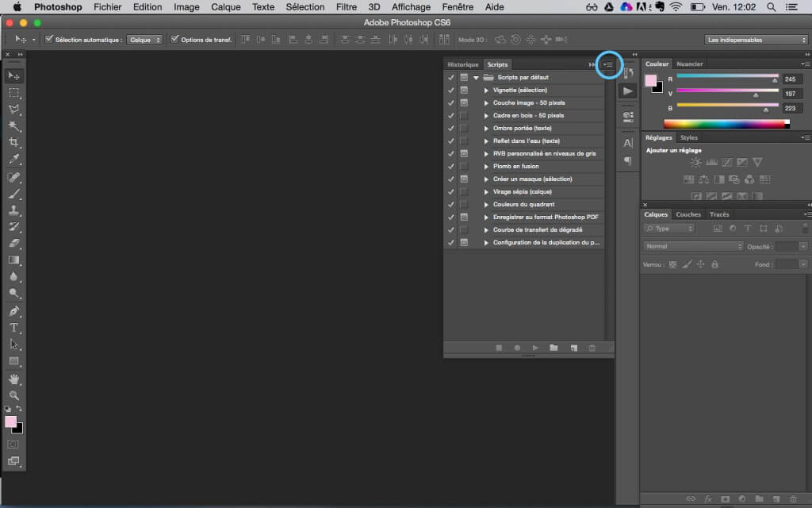
Task: Open the Scripts panel menu button
Action: coord(608,65)
